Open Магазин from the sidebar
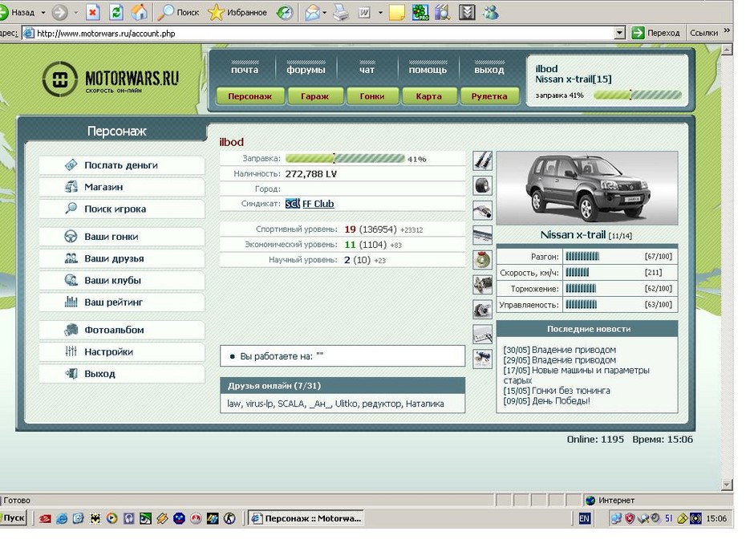746x560 pixels. (x=122, y=187)
